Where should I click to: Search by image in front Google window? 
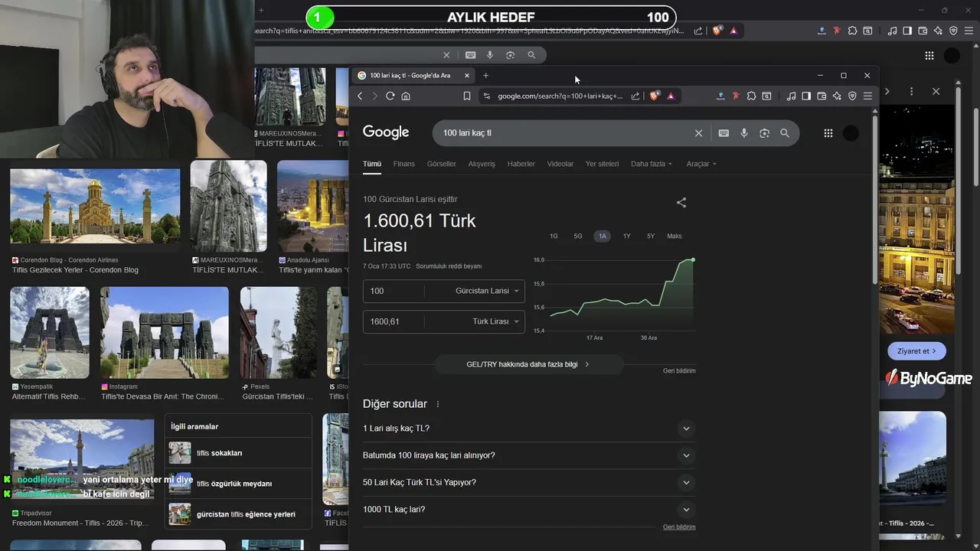pyautogui.click(x=764, y=133)
